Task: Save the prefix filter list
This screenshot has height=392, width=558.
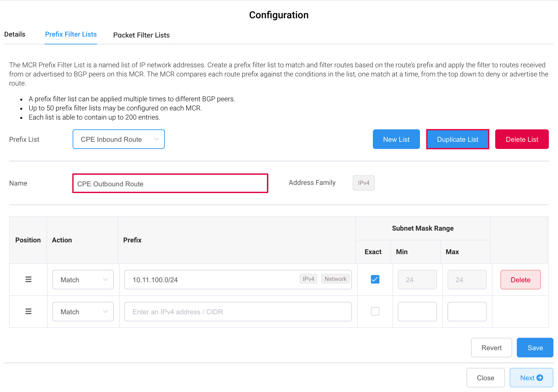Action: 535,348
